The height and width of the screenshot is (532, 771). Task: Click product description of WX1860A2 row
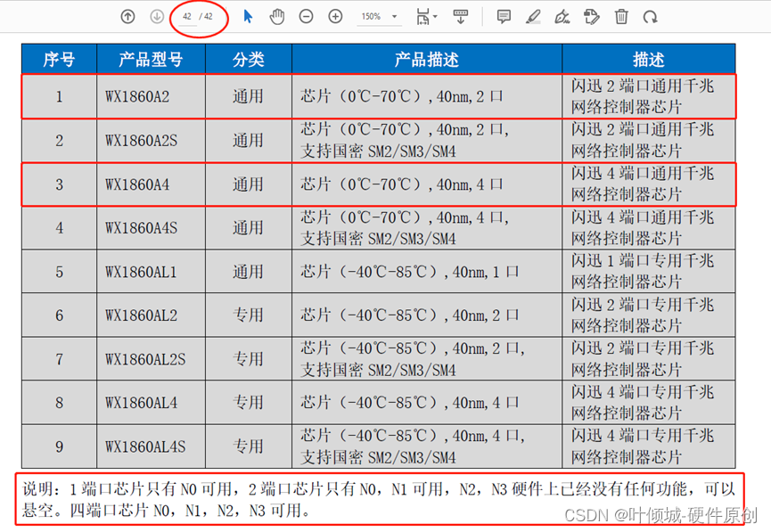(x=427, y=96)
